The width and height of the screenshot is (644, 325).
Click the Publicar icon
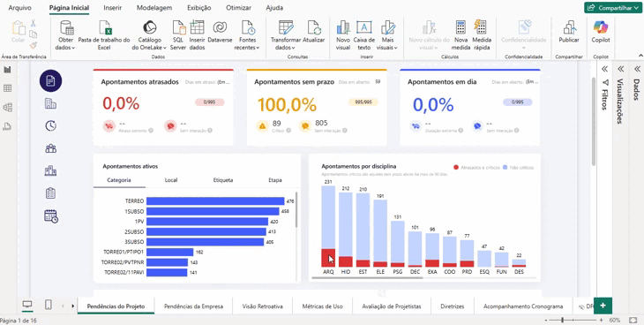pyautogui.click(x=569, y=27)
